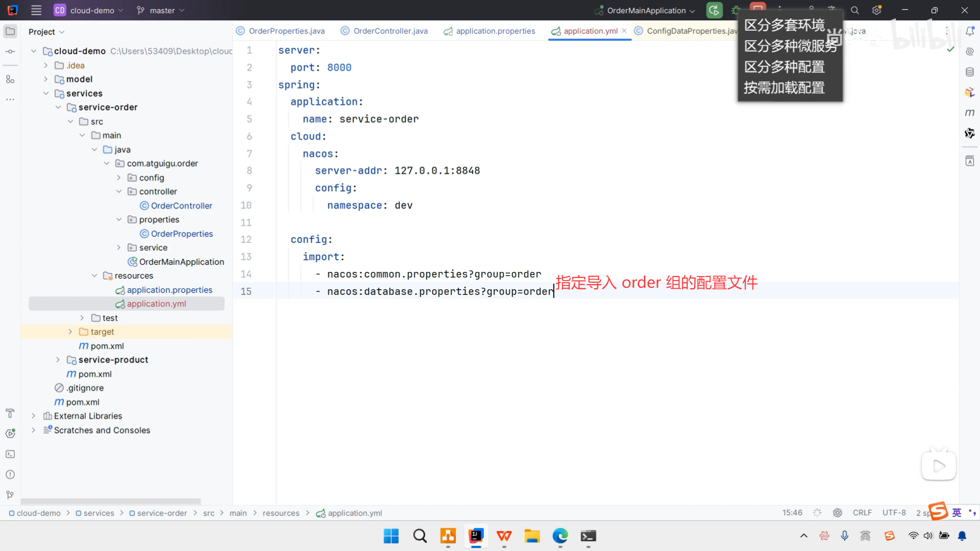Click the Search Everywhere magnifier icon
The height and width of the screenshot is (551, 980).
tap(855, 10)
